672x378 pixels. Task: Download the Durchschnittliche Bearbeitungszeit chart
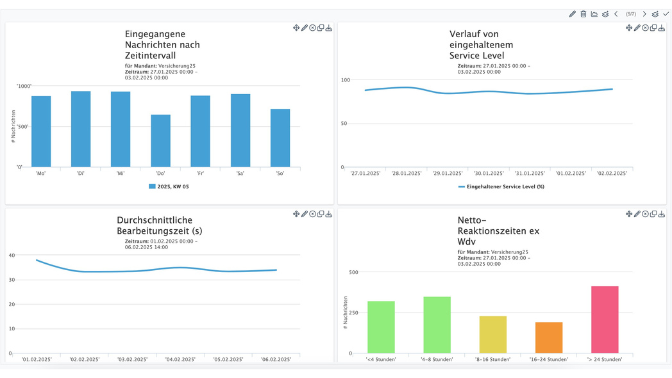coord(329,214)
